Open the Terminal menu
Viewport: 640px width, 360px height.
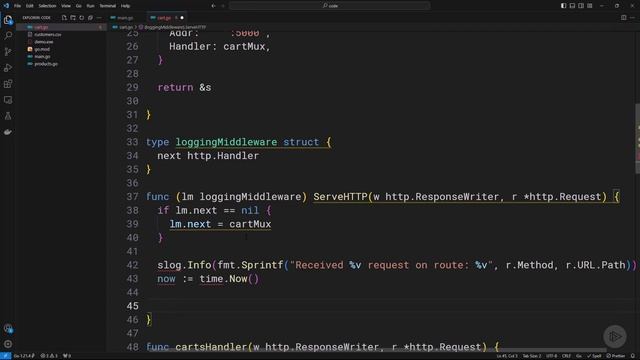pos(108,6)
